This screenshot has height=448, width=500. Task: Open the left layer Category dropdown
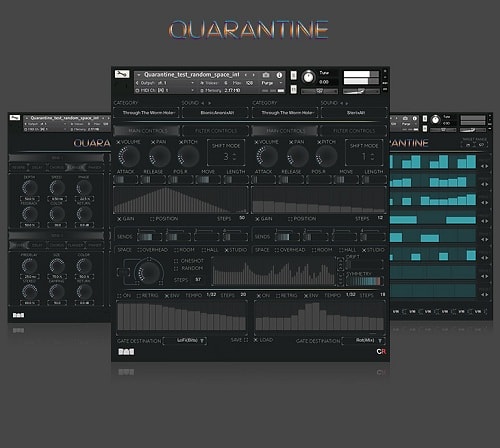(147, 113)
